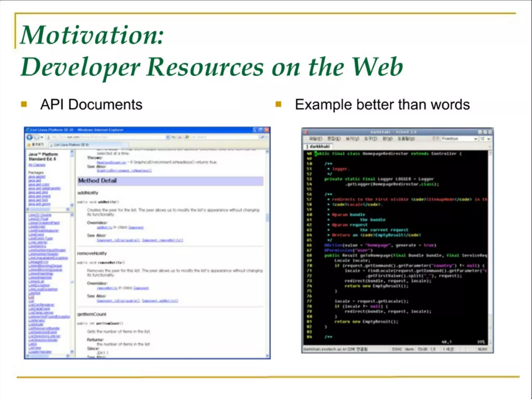Image resolution: width=532 pixels, height=399 pixels.
Task: Click the Xshell terminal scroll down arrow
Action: tap(490, 342)
